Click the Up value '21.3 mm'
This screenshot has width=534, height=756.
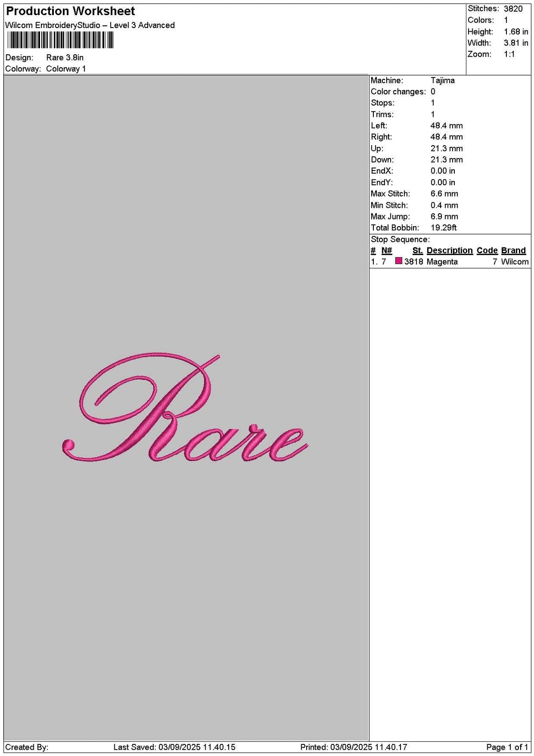[447, 148]
